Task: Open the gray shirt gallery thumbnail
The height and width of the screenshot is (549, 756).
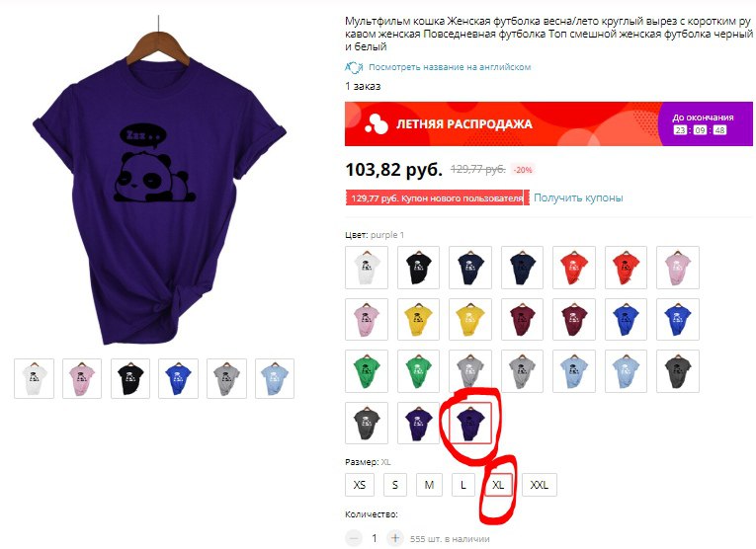Action: [x=226, y=378]
